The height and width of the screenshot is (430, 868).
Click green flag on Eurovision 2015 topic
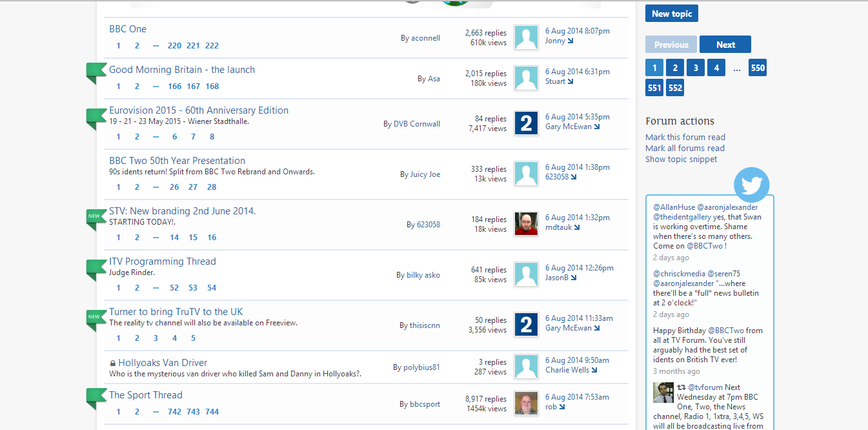tap(96, 119)
